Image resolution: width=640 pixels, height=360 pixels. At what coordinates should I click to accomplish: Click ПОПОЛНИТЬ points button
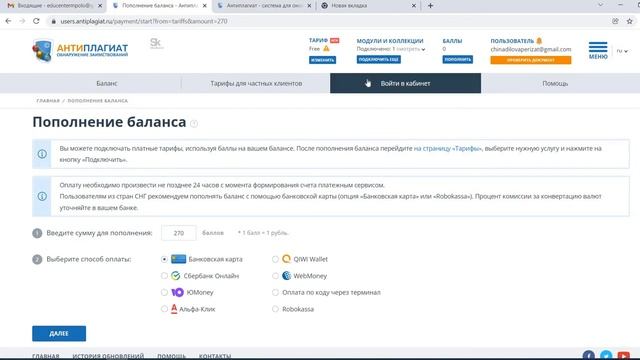(458, 60)
